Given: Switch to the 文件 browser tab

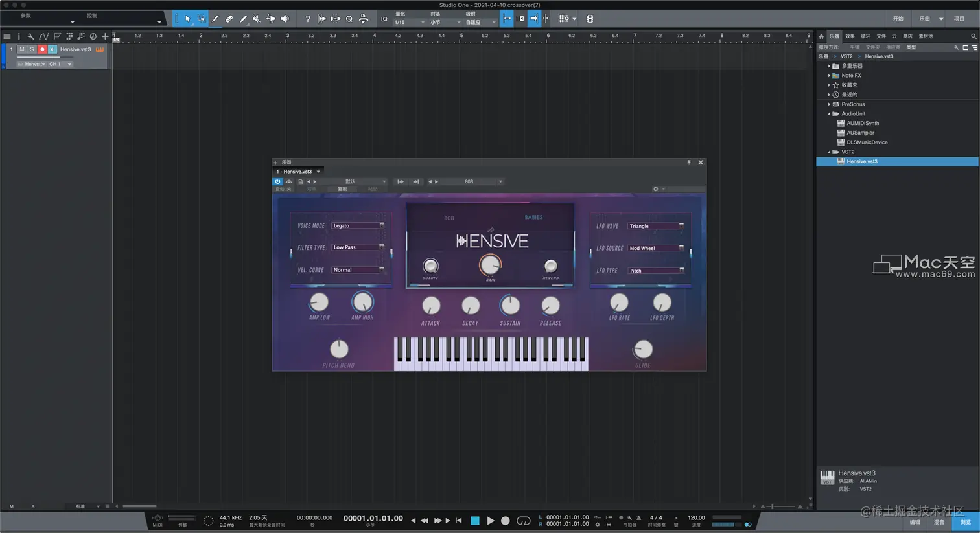Looking at the screenshot, I should pyautogui.click(x=881, y=36).
